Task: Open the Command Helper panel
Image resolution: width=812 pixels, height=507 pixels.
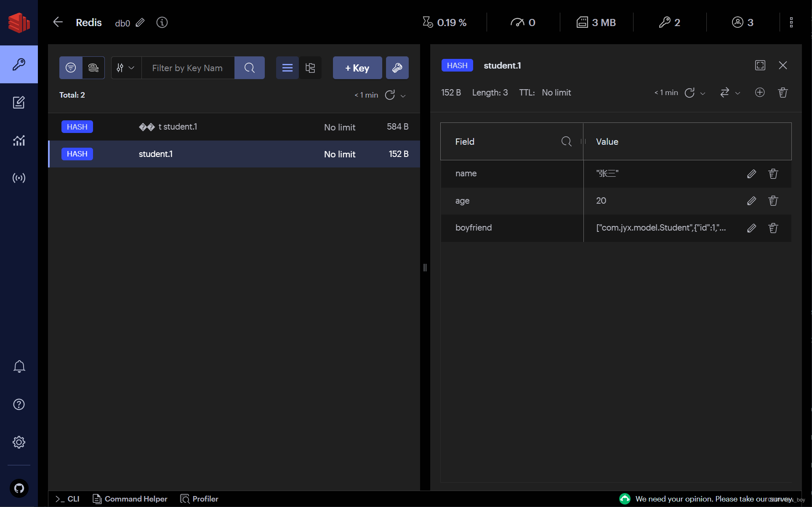Action: [130, 499]
